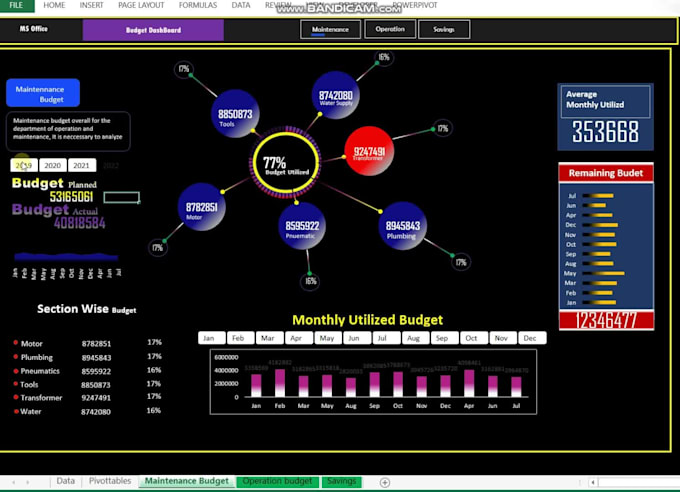Click the Remaining Budget red header

(x=606, y=173)
